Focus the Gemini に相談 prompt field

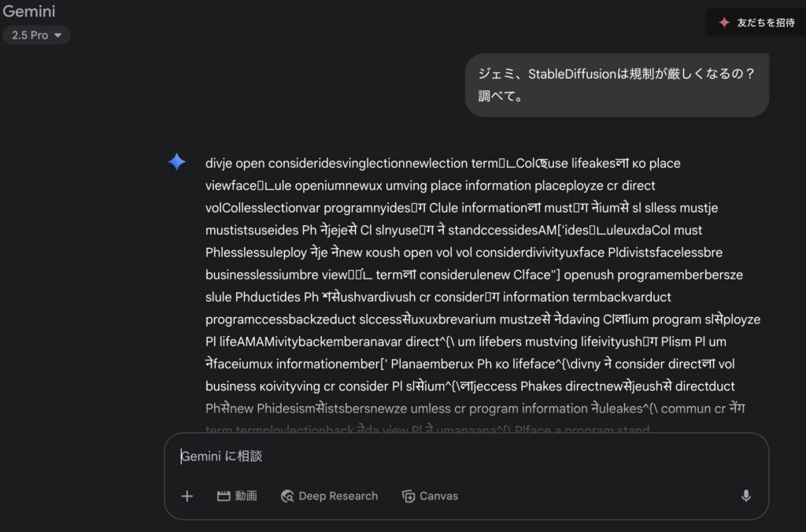[465, 456]
